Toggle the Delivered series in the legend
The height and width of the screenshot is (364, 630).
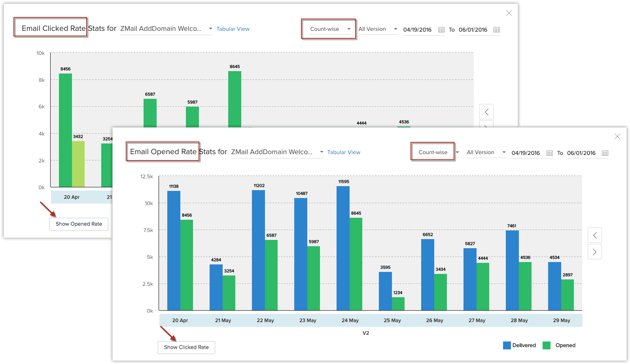coord(519,345)
